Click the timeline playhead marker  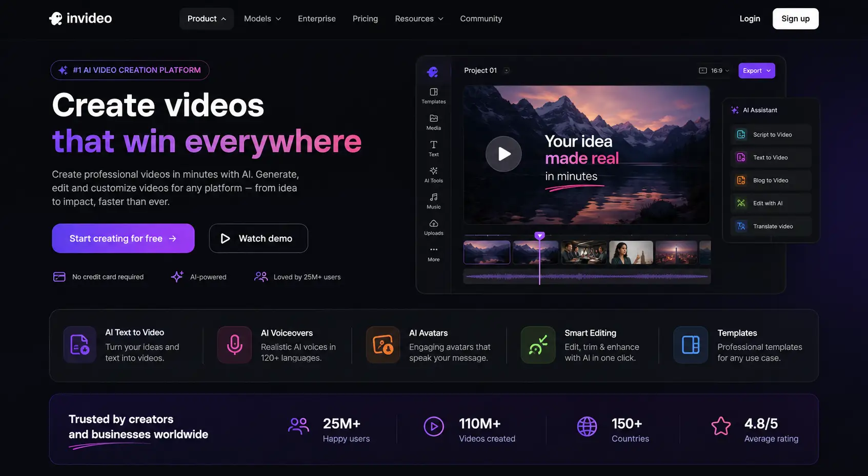(539, 236)
